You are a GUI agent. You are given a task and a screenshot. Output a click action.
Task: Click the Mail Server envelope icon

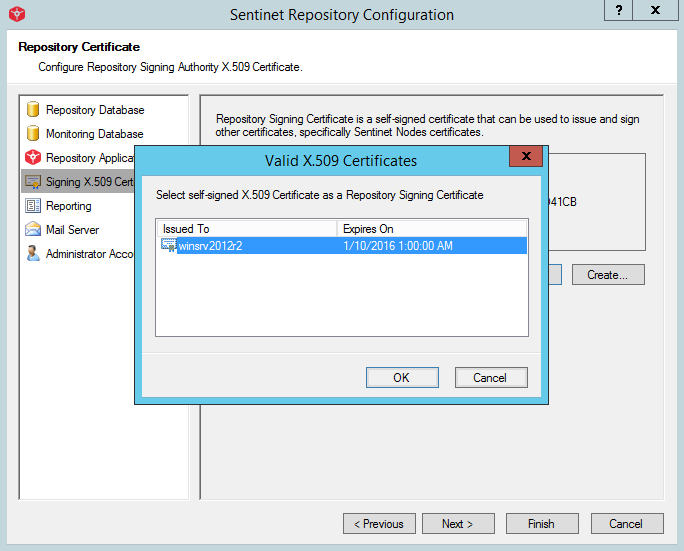point(33,229)
